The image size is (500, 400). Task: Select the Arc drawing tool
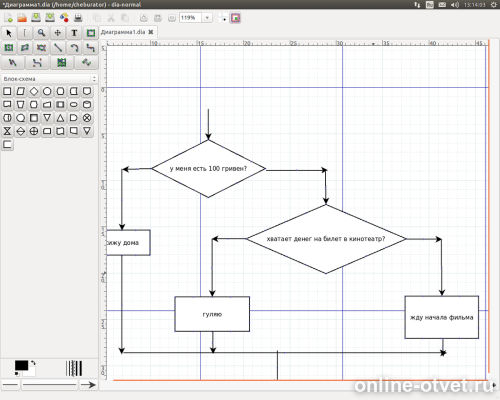(x=74, y=48)
